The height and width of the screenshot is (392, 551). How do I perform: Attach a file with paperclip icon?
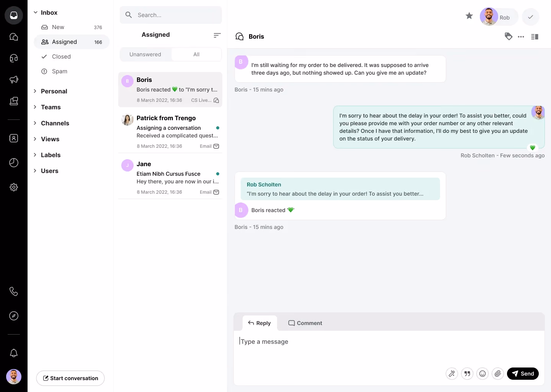(x=498, y=374)
